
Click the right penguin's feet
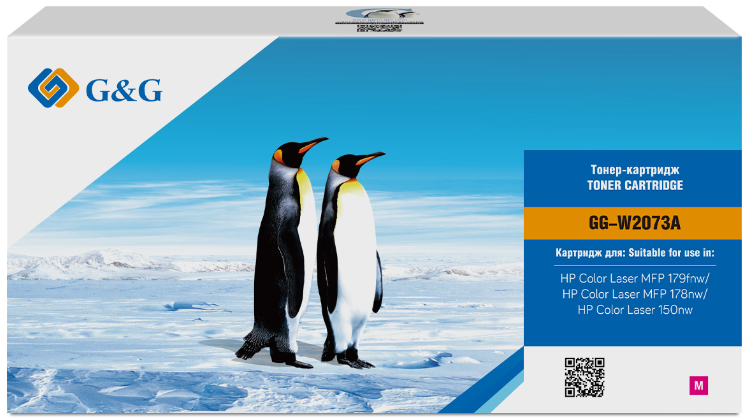[x=347, y=358]
